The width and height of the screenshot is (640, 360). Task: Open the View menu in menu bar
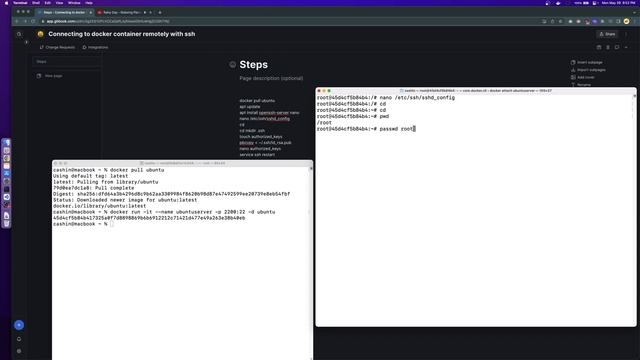pos(60,3)
